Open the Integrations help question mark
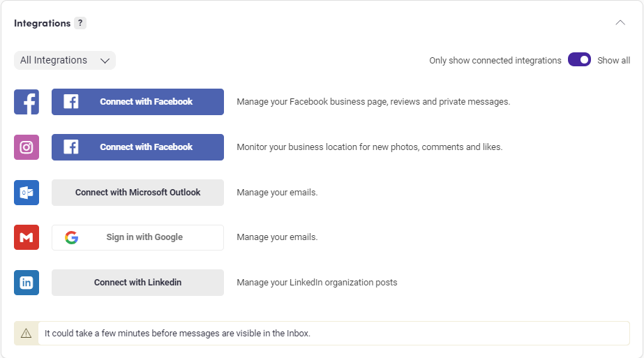 (x=80, y=23)
